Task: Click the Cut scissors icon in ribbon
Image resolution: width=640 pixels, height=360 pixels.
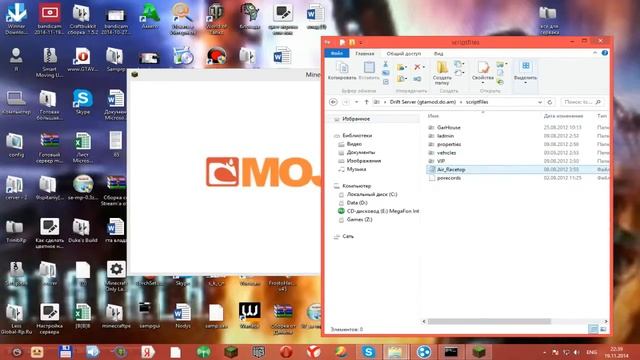Action: [x=385, y=64]
